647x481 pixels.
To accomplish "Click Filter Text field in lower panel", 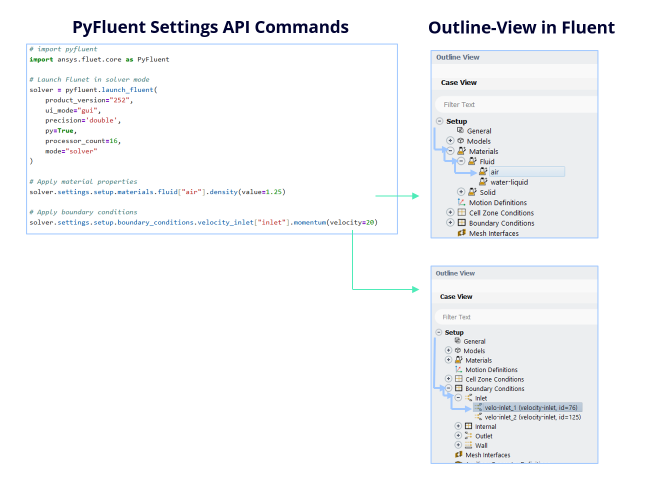I will (x=516, y=317).
